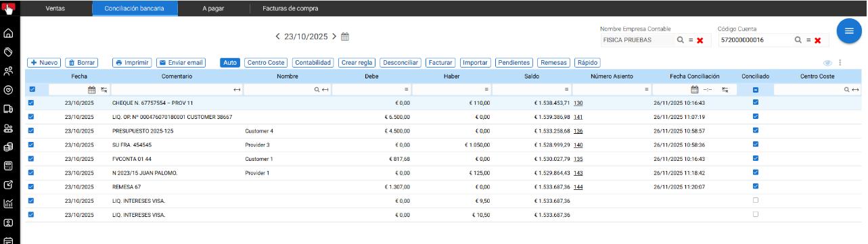Open the equals operator in the Debe filter
868x244 pixels.
pyautogui.click(x=407, y=89)
